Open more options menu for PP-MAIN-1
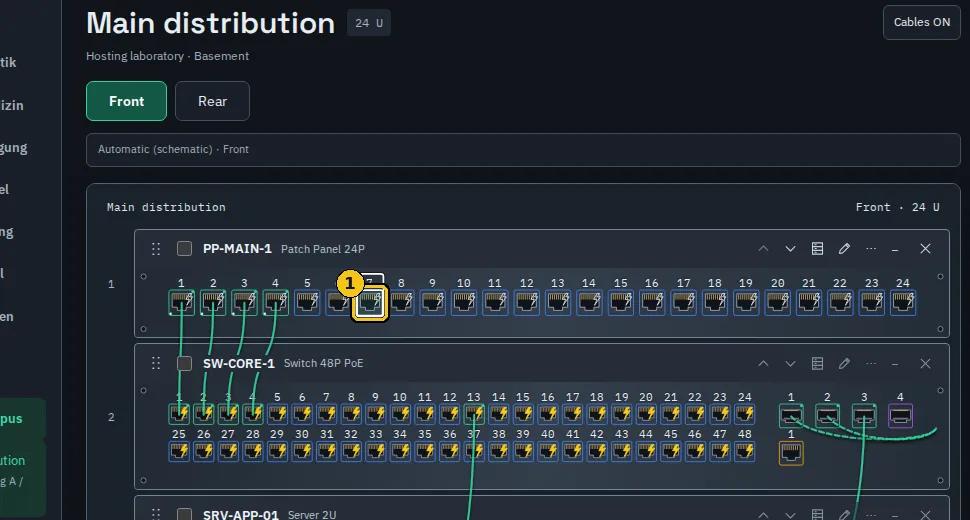The width and height of the screenshot is (970, 520). (x=871, y=249)
